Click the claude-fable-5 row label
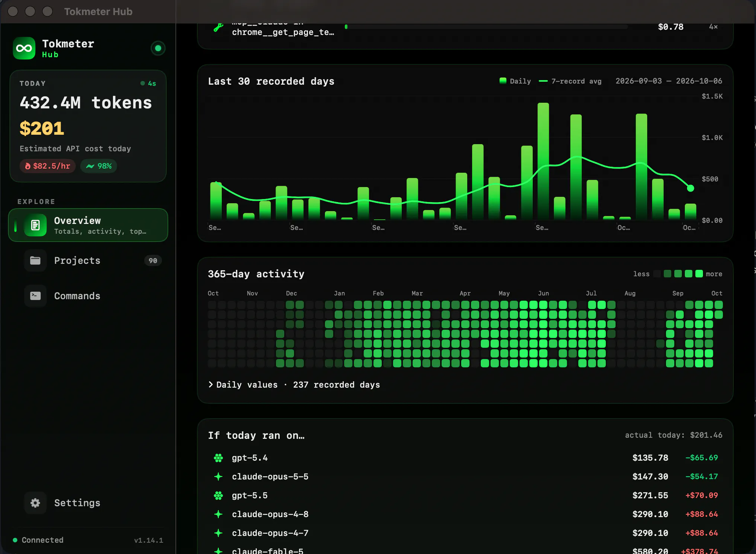Screen dimensions: 756x554 (268, 550)
